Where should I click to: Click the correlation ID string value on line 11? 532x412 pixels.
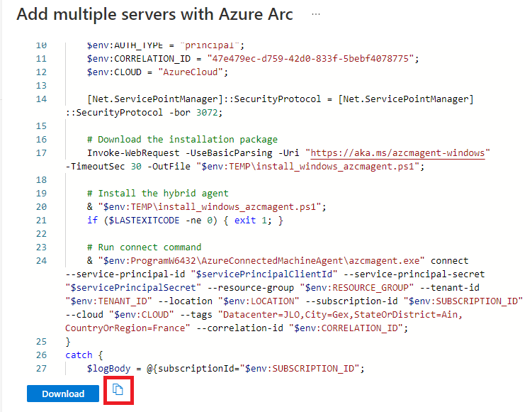coord(310,58)
